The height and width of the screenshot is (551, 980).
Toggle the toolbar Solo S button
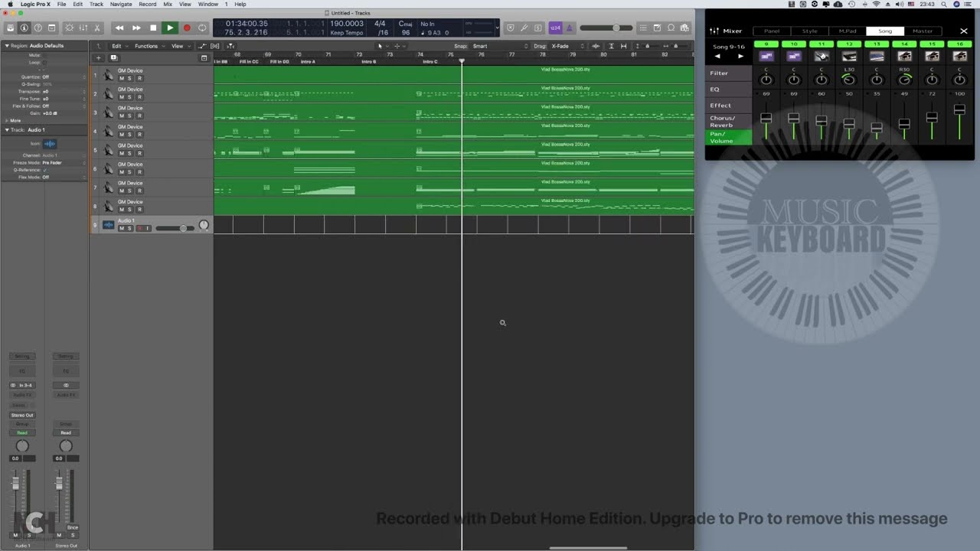[x=538, y=28]
